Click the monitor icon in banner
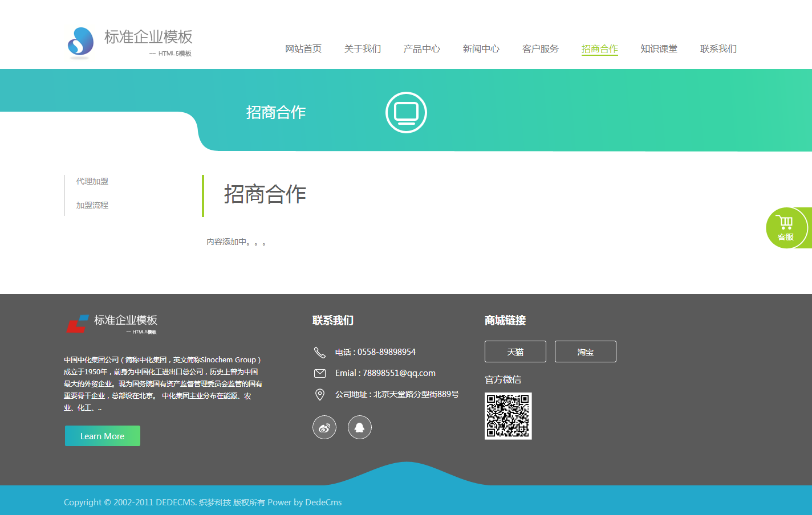 point(406,112)
